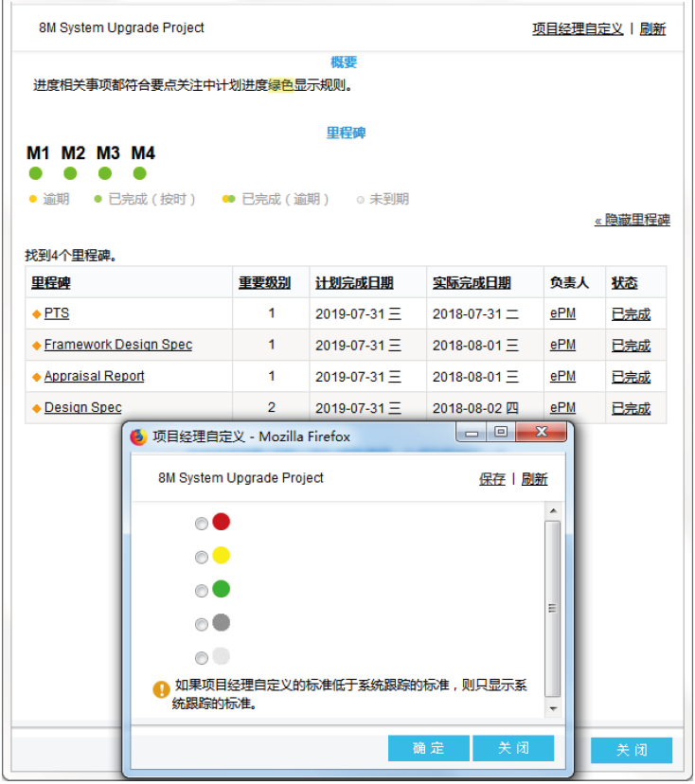Click the 关闭 button of the main window
Screen dimensions: 695x784
click(632, 750)
